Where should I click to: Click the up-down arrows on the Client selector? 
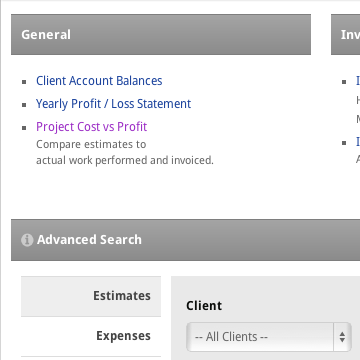tap(342, 337)
